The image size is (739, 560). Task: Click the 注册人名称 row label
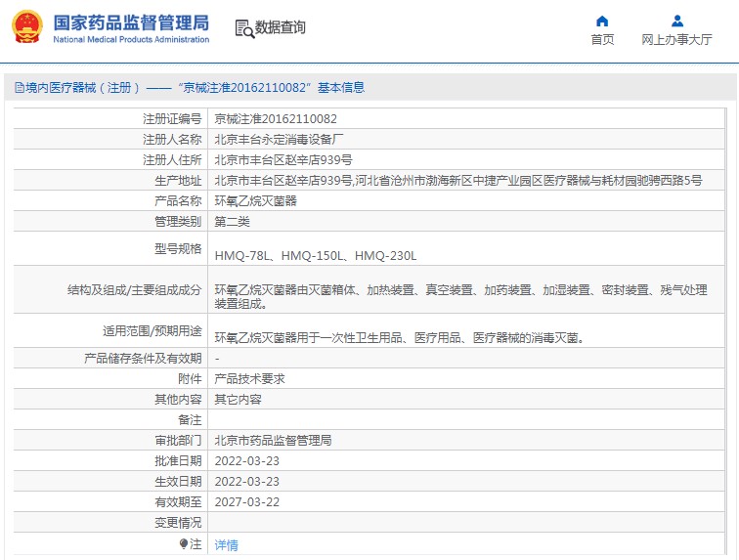[172, 140]
